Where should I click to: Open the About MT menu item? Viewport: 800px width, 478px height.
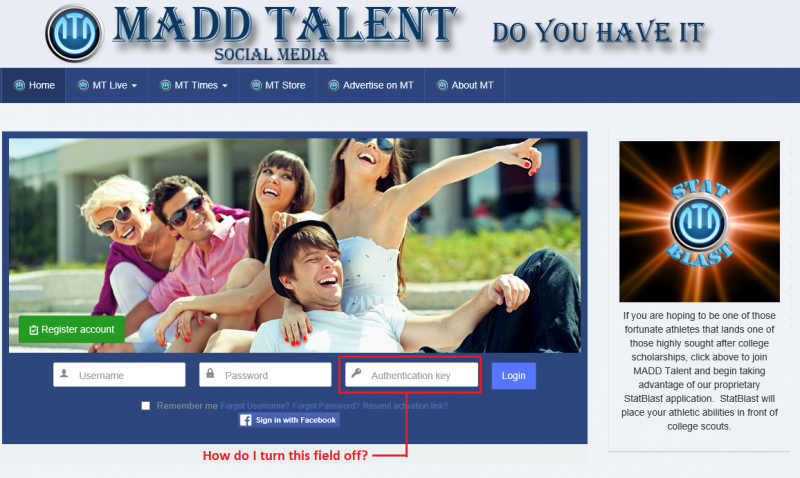coord(465,85)
